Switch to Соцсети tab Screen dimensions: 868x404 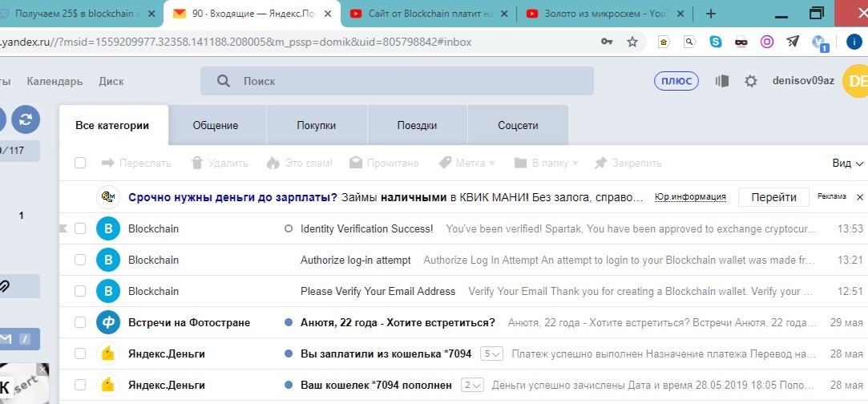click(518, 126)
